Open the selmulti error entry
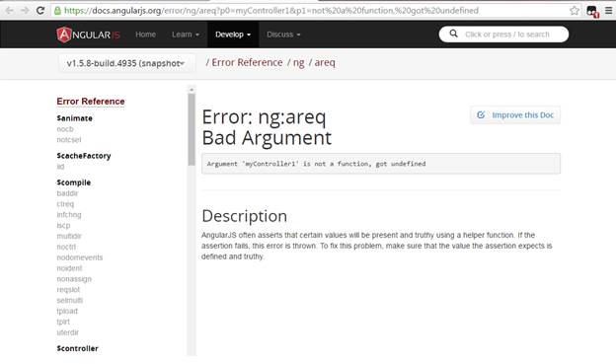 click(x=69, y=301)
